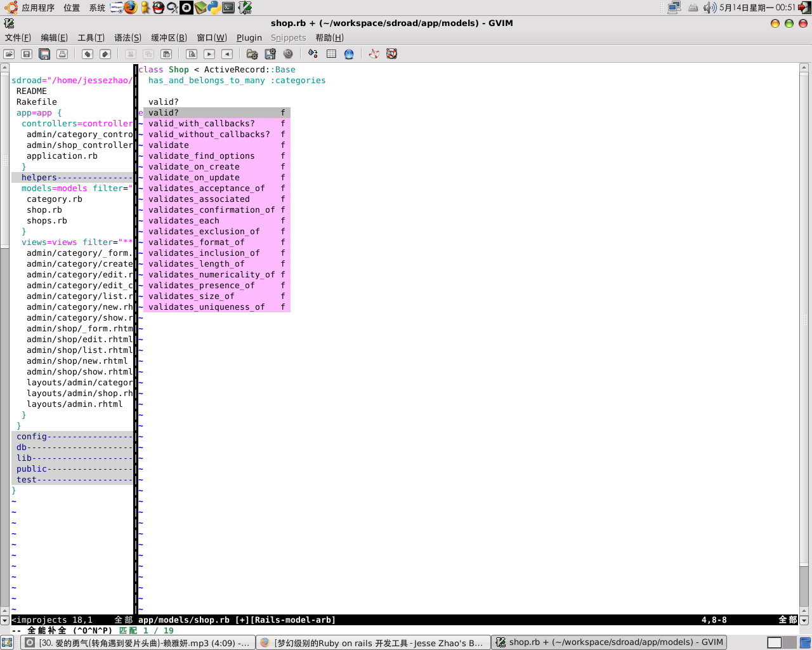The height and width of the screenshot is (650, 812).
Task: Click the Find Next toolbar icon
Action: [209, 54]
